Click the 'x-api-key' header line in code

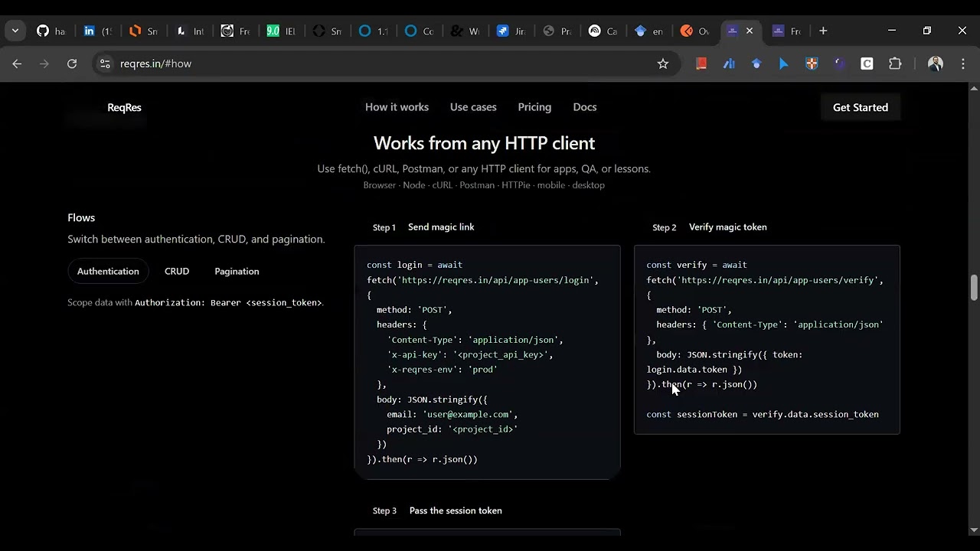point(469,354)
